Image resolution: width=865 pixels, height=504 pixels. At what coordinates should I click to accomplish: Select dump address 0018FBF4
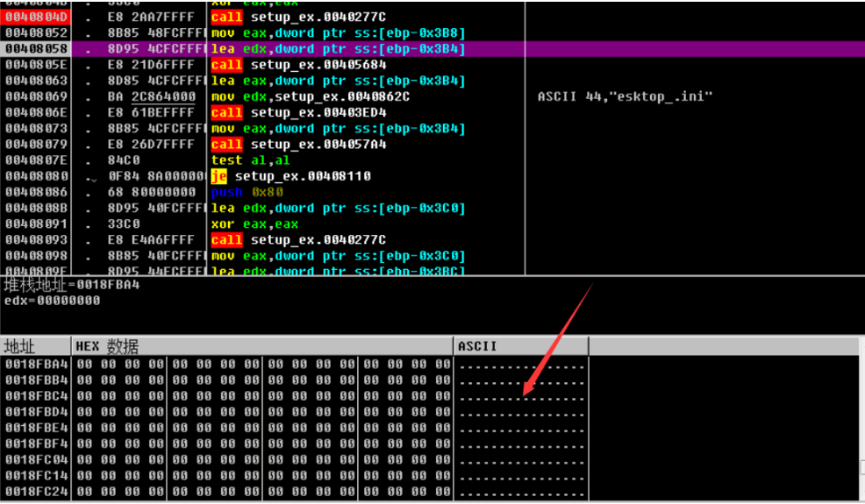pyautogui.click(x=37, y=444)
